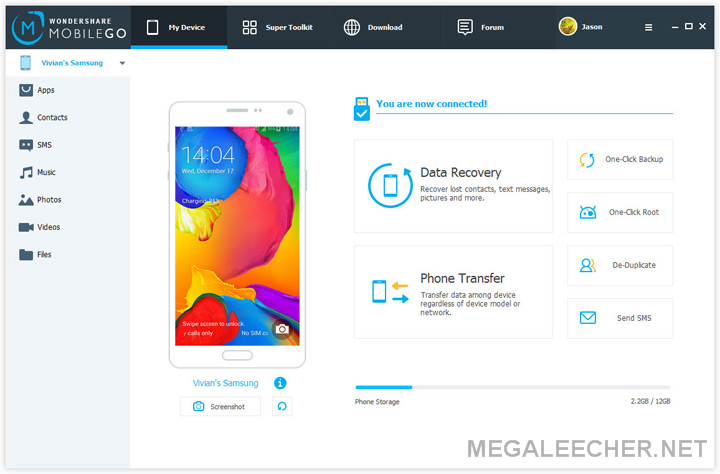Open the hamburger menu
The image size is (720, 474).
tap(648, 28)
